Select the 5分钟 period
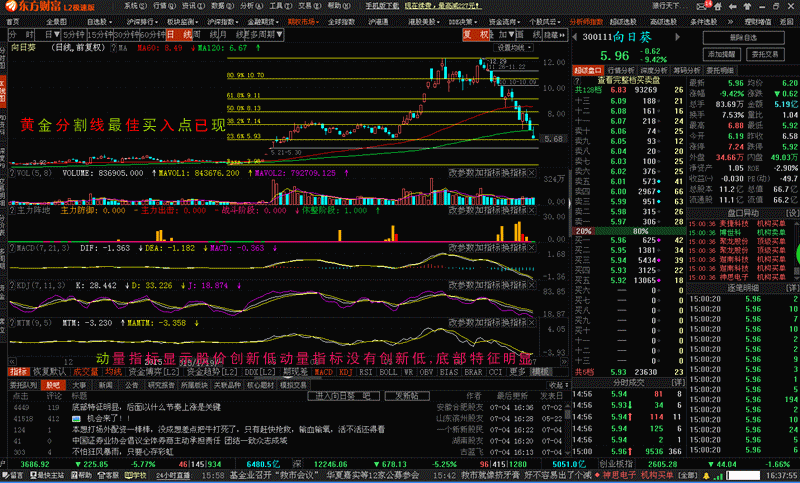 click(x=74, y=35)
